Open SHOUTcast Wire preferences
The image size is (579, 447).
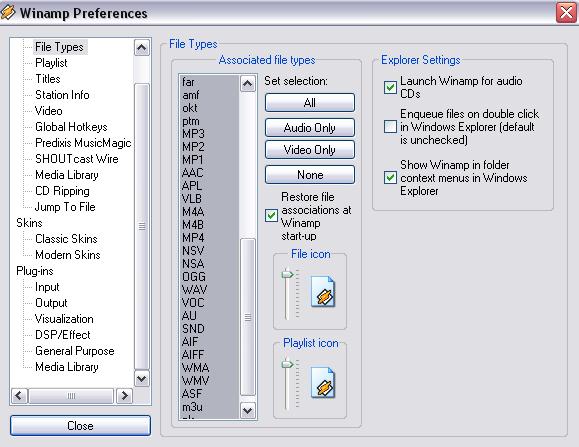pos(77,159)
